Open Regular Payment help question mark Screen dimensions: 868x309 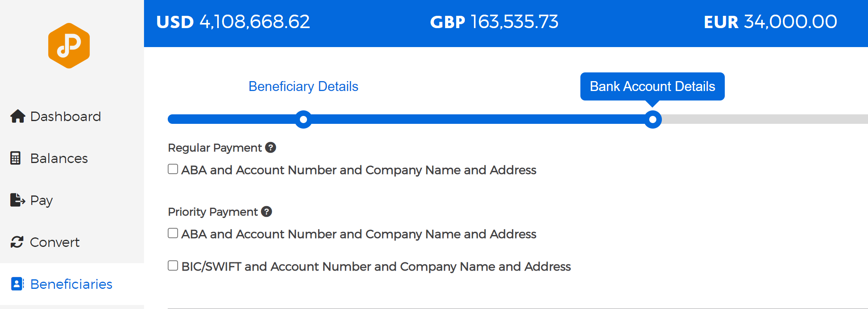click(271, 148)
